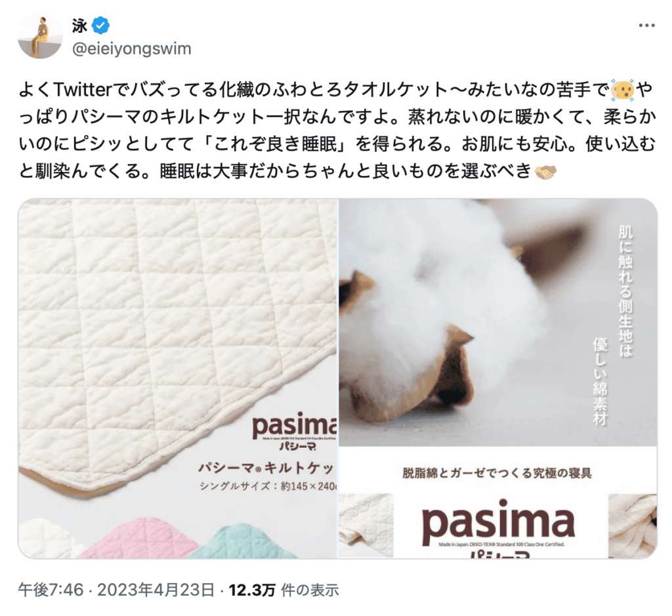
Task: Open the three-dot more options menu
Action: click(x=646, y=26)
